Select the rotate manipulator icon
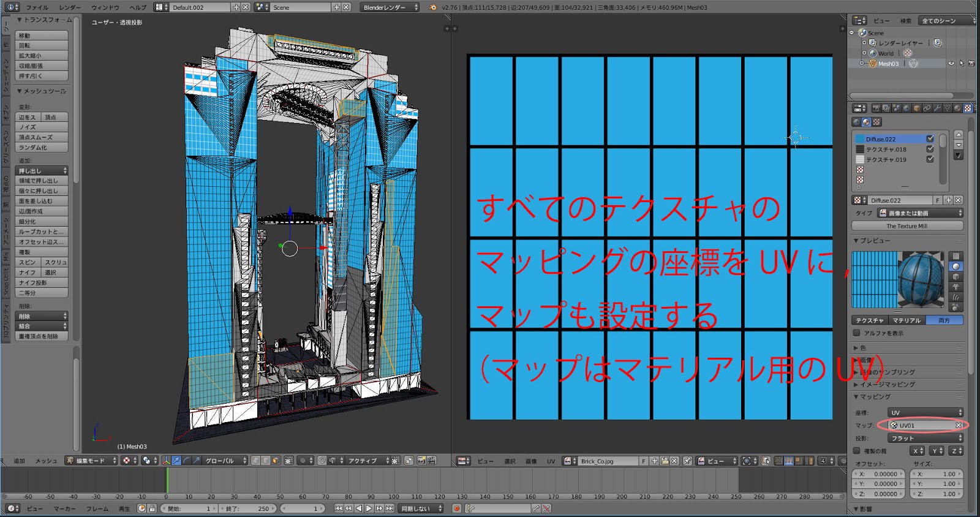 186,461
